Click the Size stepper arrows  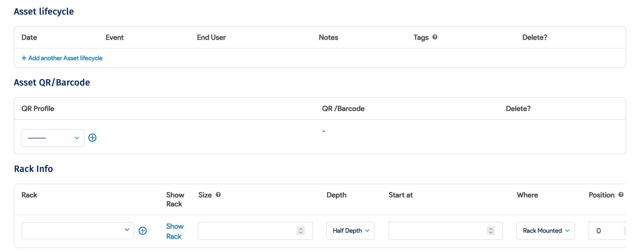(301, 231)
